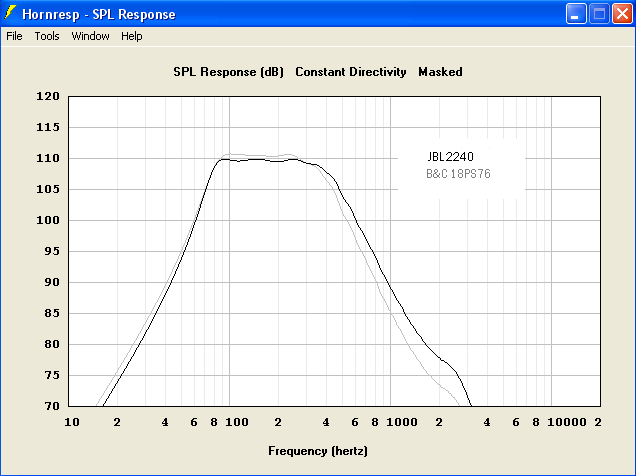Screen dimensions: 636x476
Task: Click the Masked heading text
Action: [440, 72]
